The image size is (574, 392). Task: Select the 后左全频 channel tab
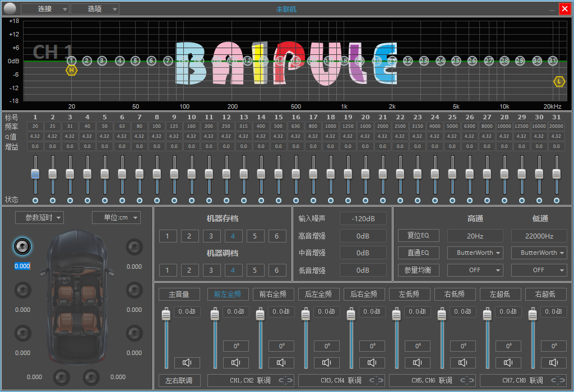(x=318, y=294)
